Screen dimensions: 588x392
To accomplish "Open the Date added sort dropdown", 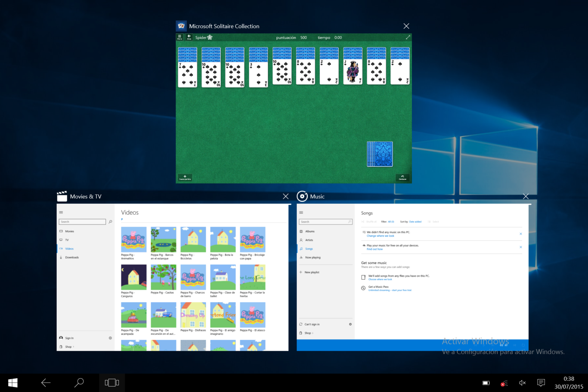I will click(415, 221).
